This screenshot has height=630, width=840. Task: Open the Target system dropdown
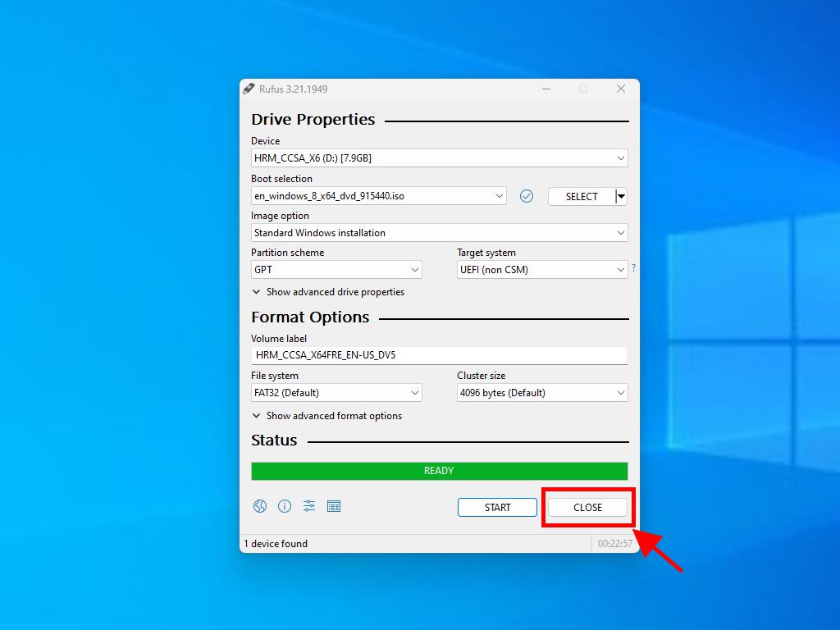[x=541, y=270]
